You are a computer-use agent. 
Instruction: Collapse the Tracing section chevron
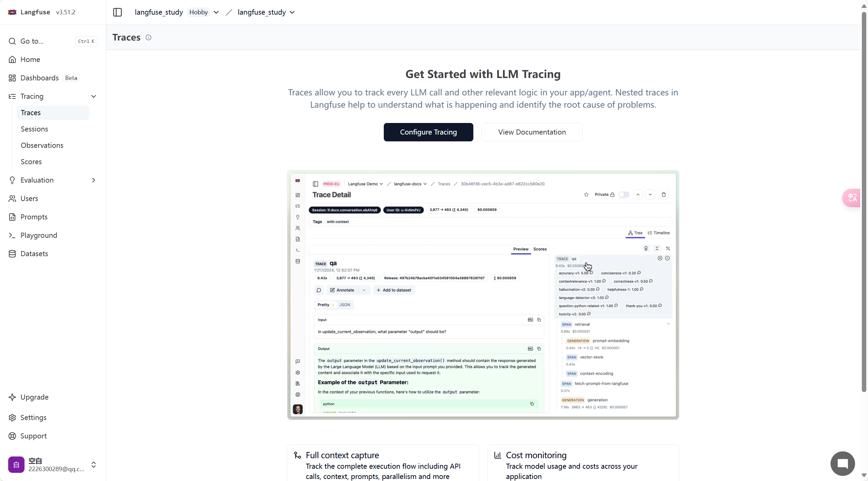click(x=94, y=96)
